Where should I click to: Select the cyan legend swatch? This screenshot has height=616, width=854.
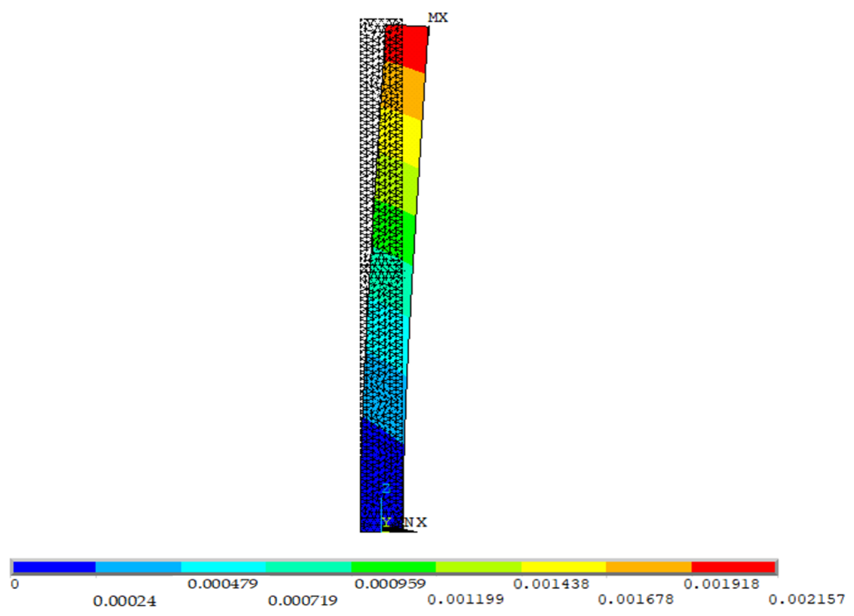[223, 567]
